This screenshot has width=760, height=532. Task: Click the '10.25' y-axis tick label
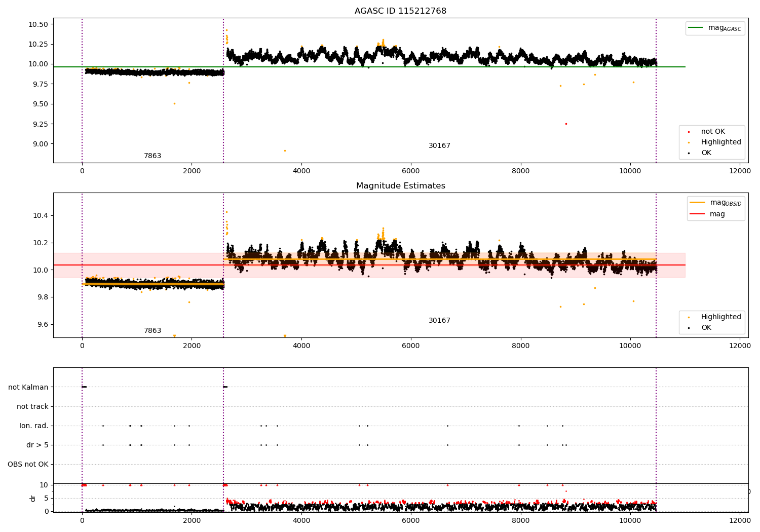(39, 45)
